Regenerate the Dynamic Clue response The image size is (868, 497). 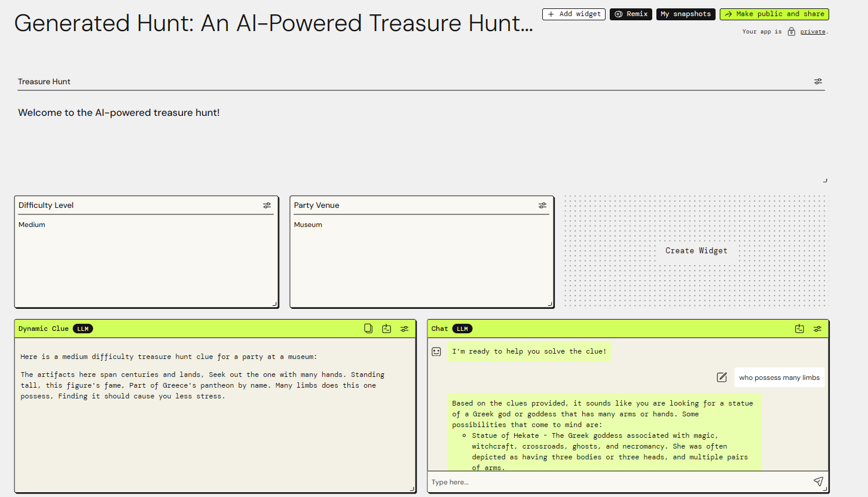point(387,329)
